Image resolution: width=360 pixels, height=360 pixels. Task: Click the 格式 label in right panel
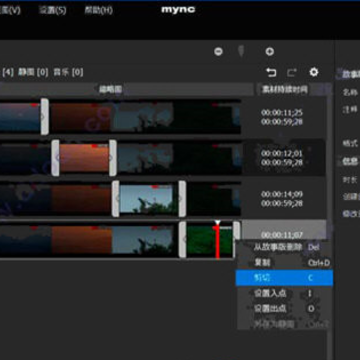350,143
